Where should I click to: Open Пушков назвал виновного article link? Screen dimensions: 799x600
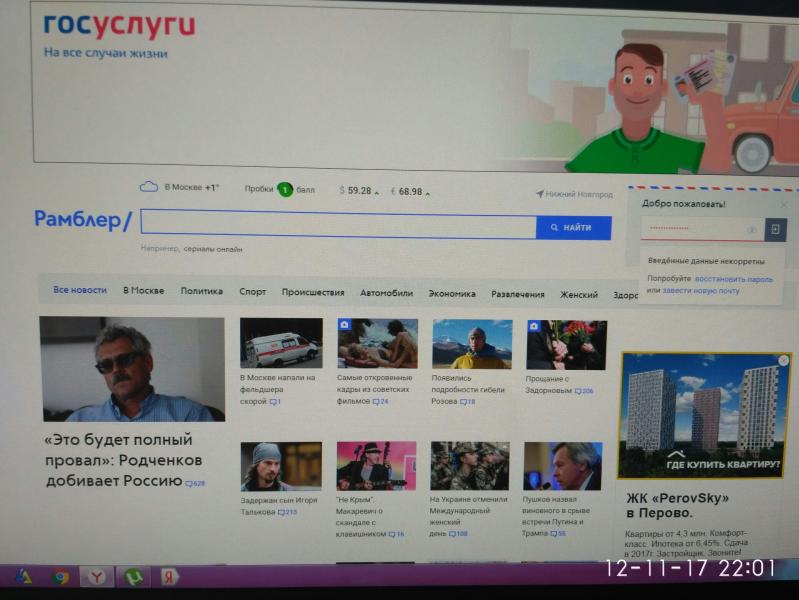556,516
